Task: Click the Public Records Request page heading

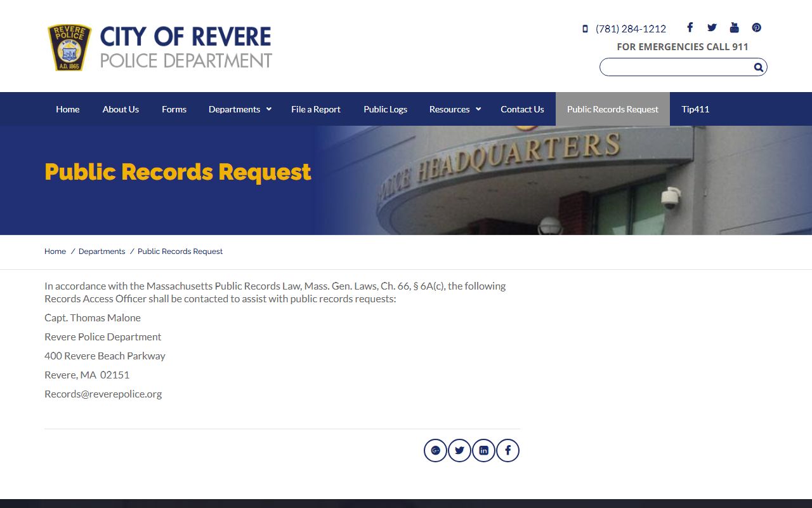Action: tap(178, 172)
